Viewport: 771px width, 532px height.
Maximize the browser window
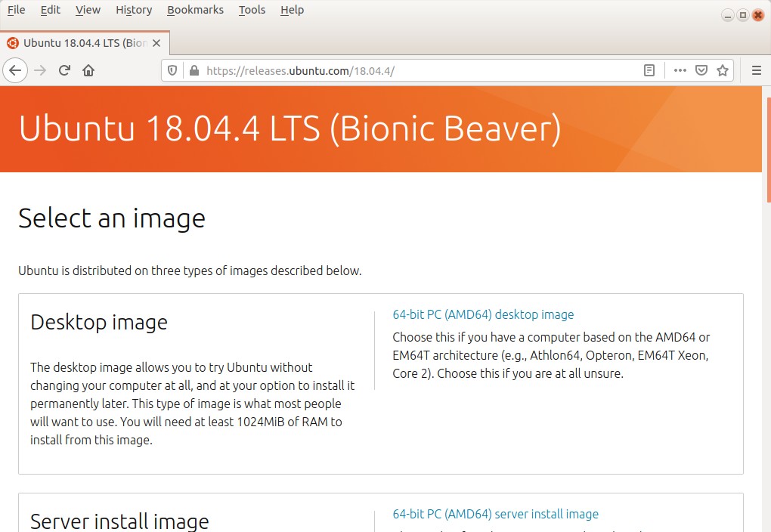click(743, 15)
